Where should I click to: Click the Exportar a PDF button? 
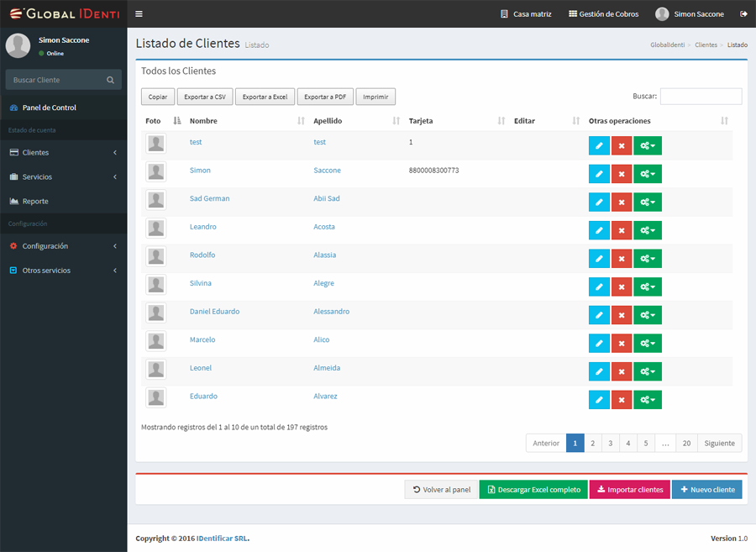coord(325,97)
